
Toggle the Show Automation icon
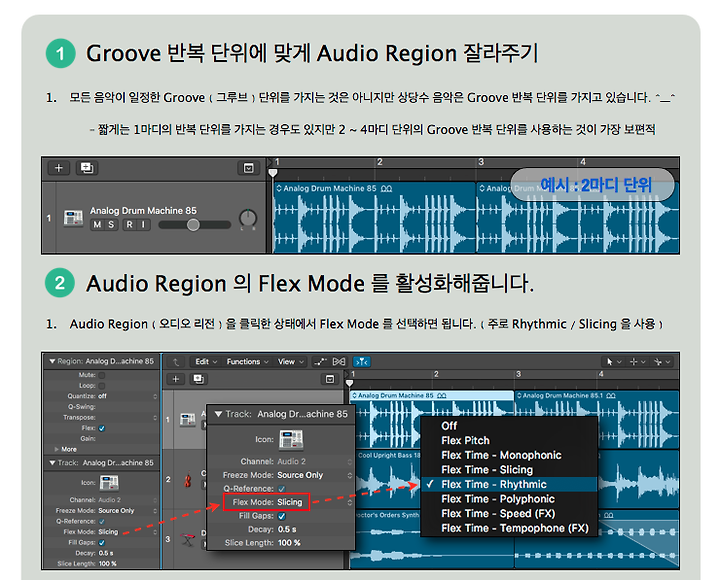pos(320,362)
